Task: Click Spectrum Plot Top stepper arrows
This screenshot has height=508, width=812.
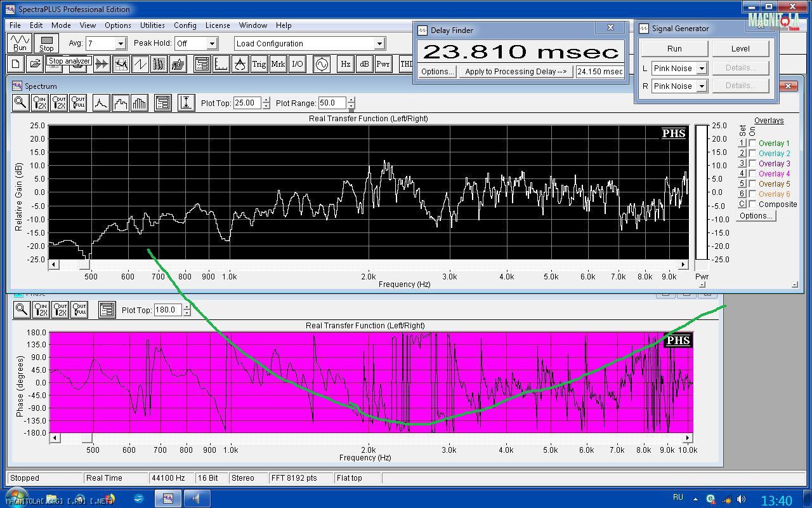Action: [x=266, y=103]
